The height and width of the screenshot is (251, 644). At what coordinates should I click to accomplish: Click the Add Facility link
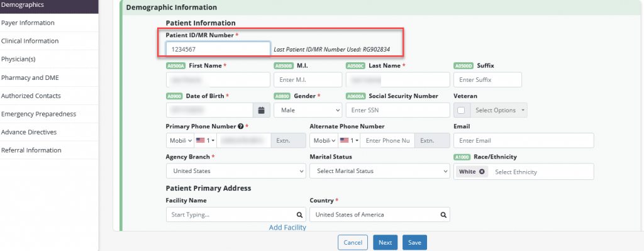(x=287, y=227)
